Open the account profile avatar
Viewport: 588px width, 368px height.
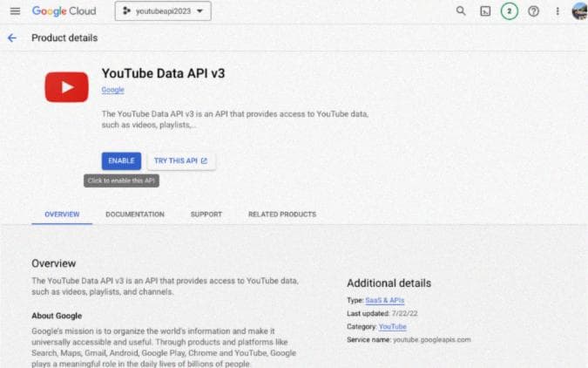578,11
